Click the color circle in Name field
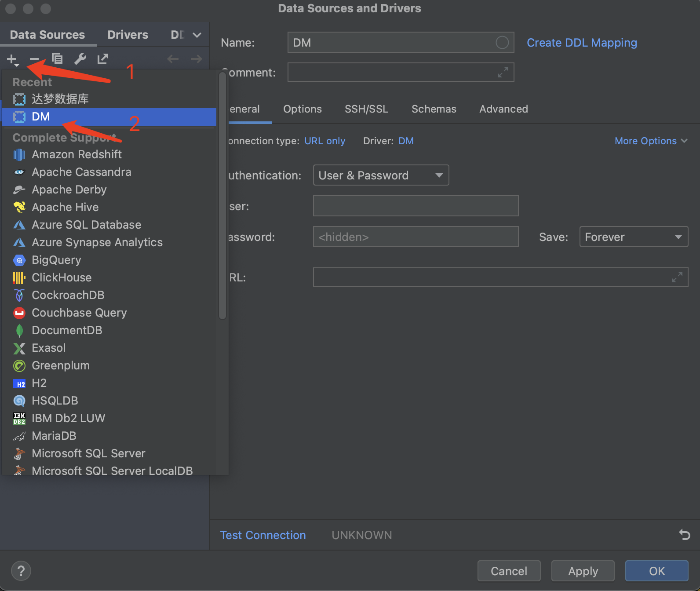This screenshot has height=591, width=700. point(502,42)
